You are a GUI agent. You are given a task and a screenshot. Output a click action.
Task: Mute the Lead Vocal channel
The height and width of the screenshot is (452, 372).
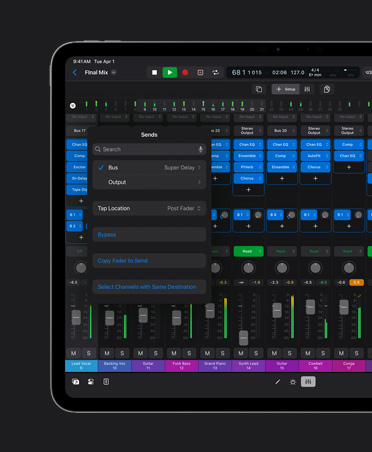coord(74,353)
